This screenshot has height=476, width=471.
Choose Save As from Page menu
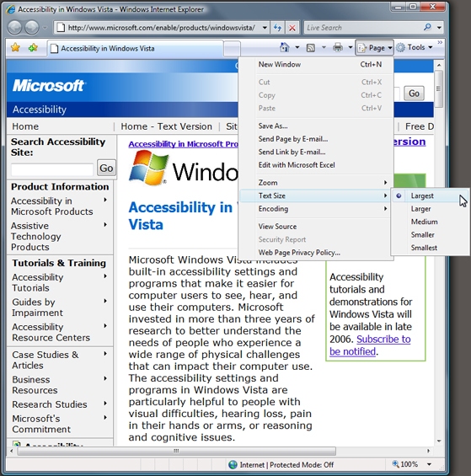(316, 126)
